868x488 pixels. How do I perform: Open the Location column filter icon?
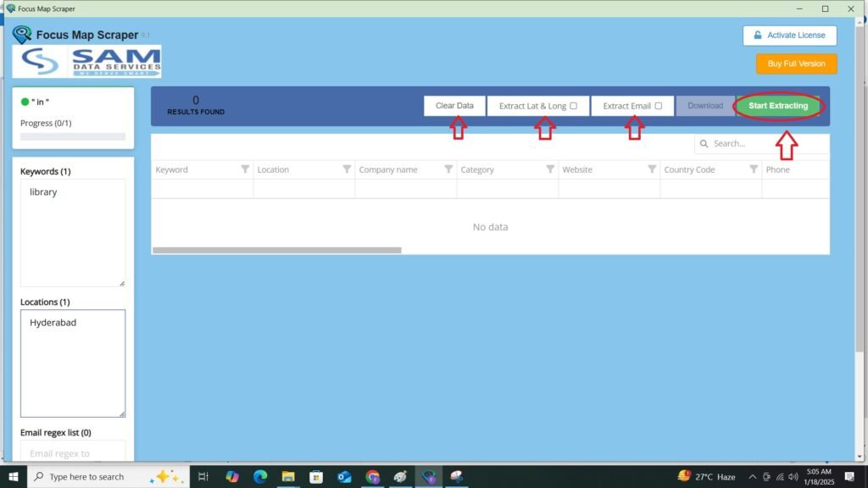[347, 169]
